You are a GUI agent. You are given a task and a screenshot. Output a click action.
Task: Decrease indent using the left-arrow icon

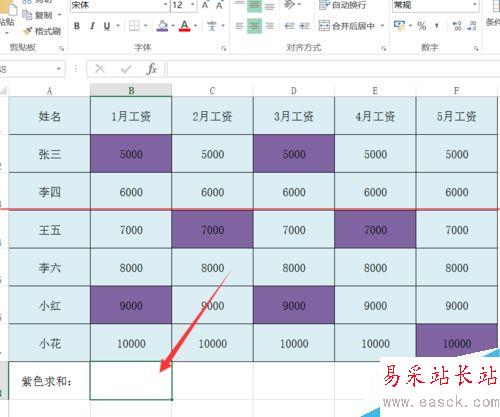tap(289, 26)
